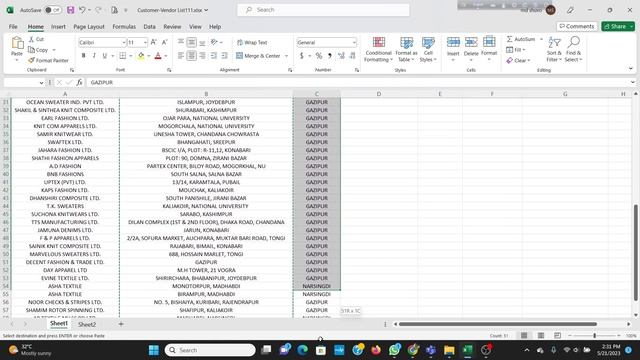Click the Cut scissors icon

[31, 39]
